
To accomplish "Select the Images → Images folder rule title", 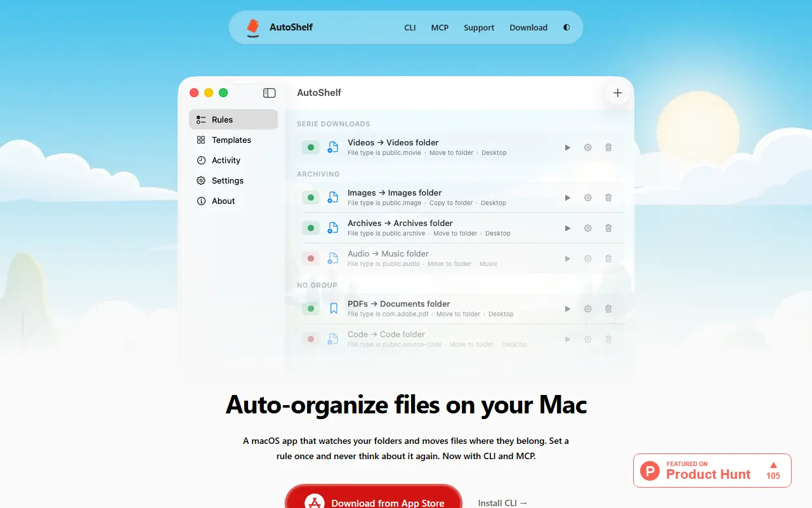I will point(395,192).
